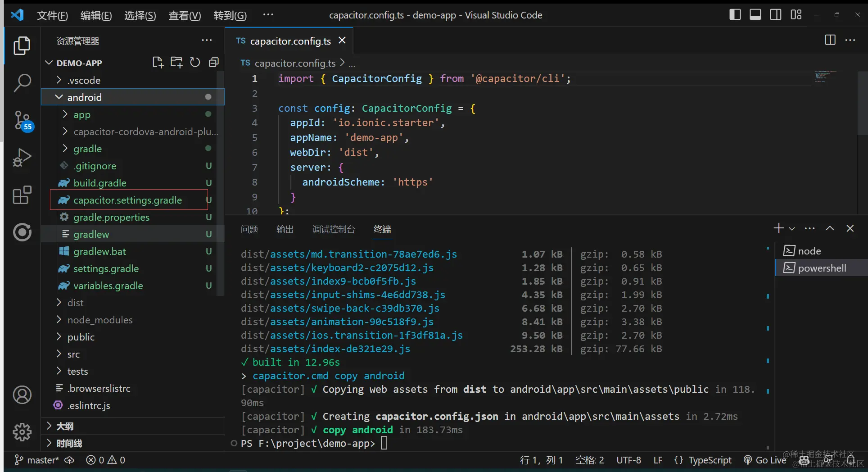This screenshot has height=472, width=868.
Task: Open the Search view in activity bar
Action: pyautogui.click(x=22, y=83)
